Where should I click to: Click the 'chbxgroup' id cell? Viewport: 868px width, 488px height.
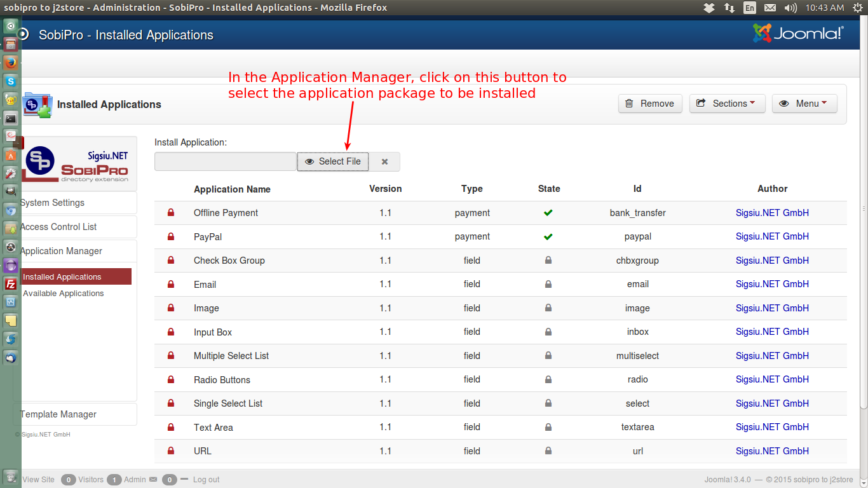click(x=637, y=261)
